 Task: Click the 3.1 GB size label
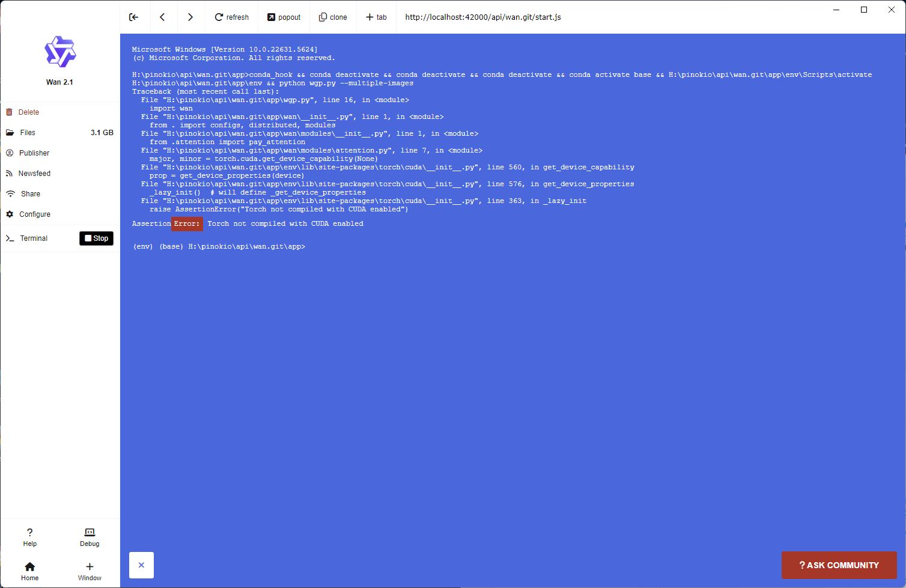click(x=102, y=133)
